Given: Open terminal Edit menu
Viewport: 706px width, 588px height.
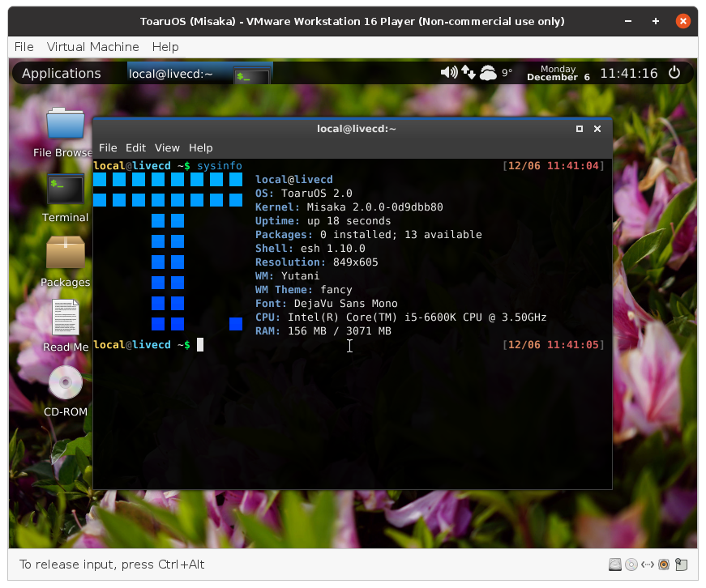Looking at the screenshot, I should [135, 147].
